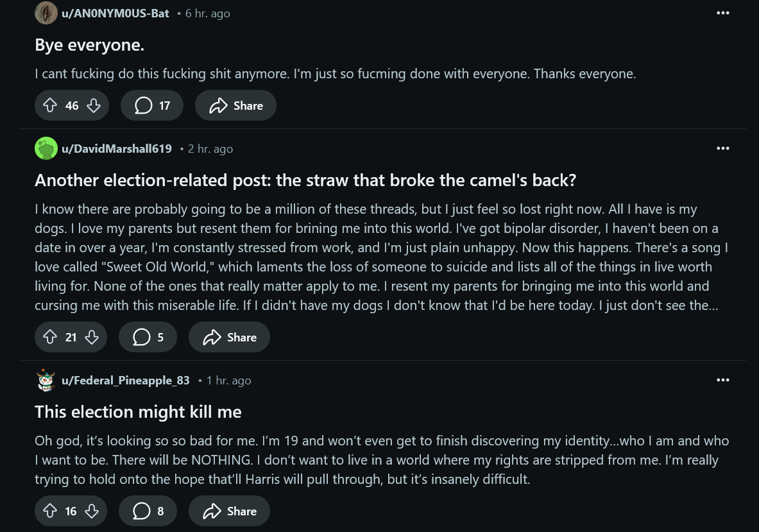Open comments on "Bye everyone." post
This screenshot has width=759, height=532.
(152, 106)
